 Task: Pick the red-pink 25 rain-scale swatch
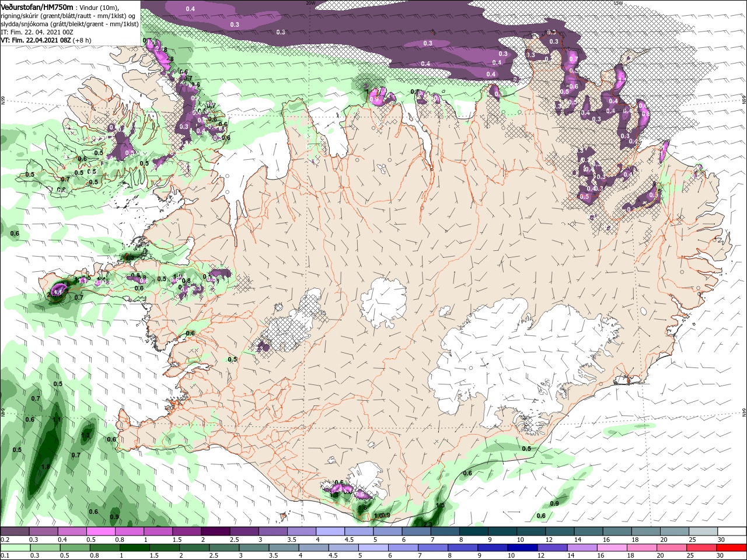click(702, 548)
